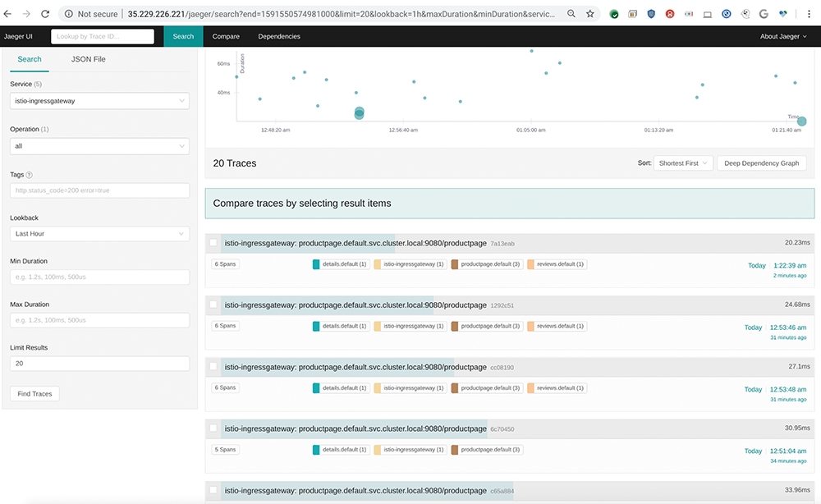
Task: Open trace 1292c51 with 24.68ms duration
Action: click(x=510, y=305)
